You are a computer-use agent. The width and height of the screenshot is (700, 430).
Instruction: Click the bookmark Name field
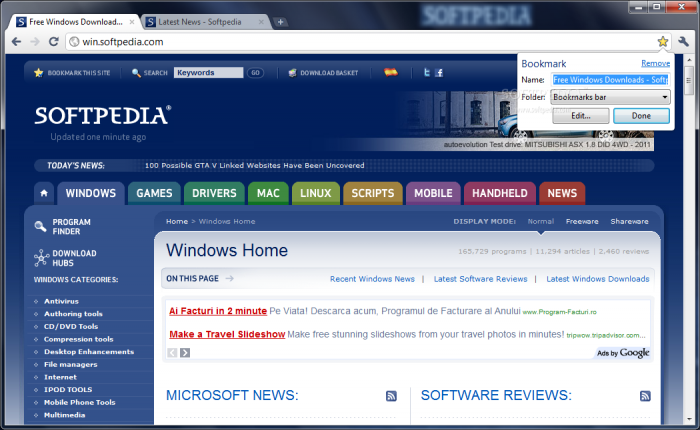pos(610,79)
